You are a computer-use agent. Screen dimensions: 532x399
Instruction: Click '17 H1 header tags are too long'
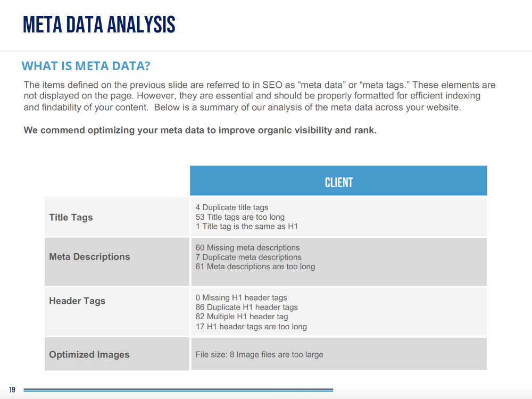[251, 327]
